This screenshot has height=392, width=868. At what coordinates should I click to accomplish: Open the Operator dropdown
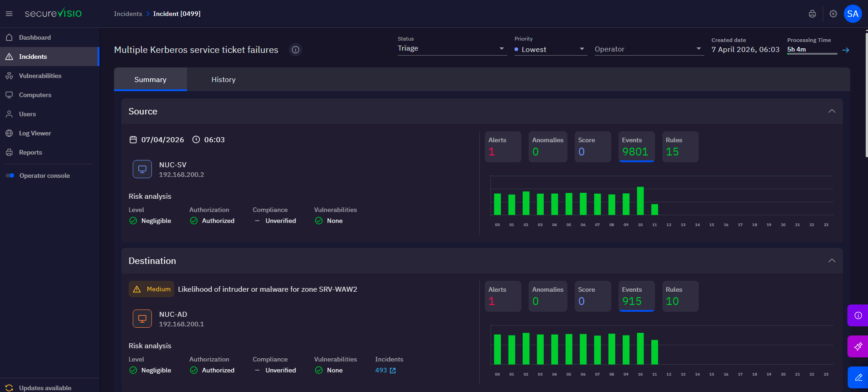point(648,49)
